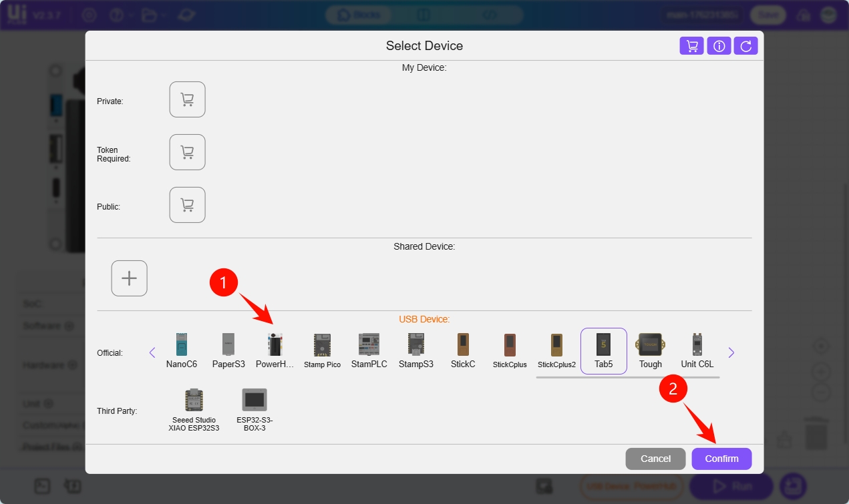Refresh the device list

745,46
